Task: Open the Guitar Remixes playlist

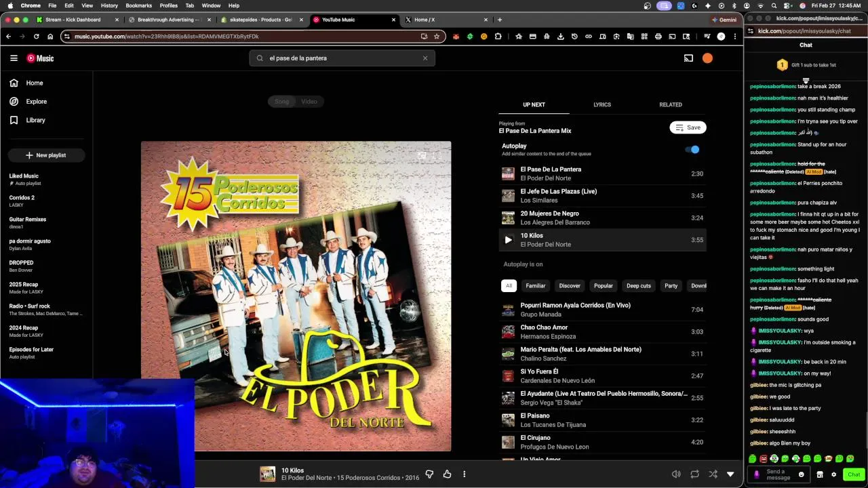Action: pos(46,222)
